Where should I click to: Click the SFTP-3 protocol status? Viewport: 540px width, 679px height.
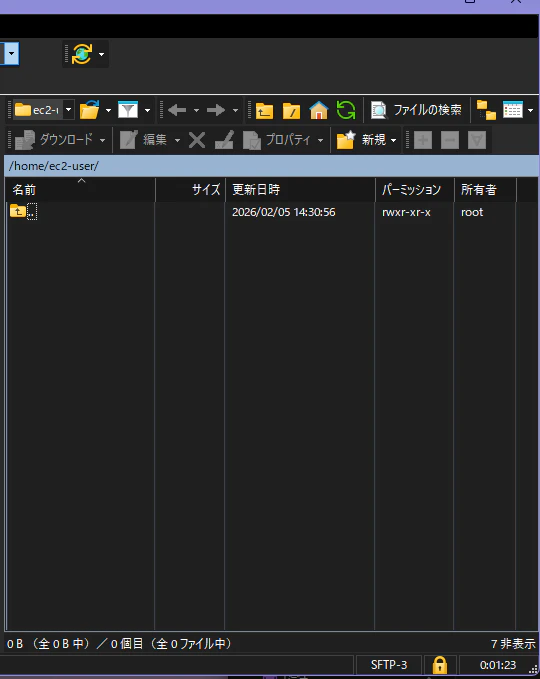pyautogui.click(x=389, y=665)
